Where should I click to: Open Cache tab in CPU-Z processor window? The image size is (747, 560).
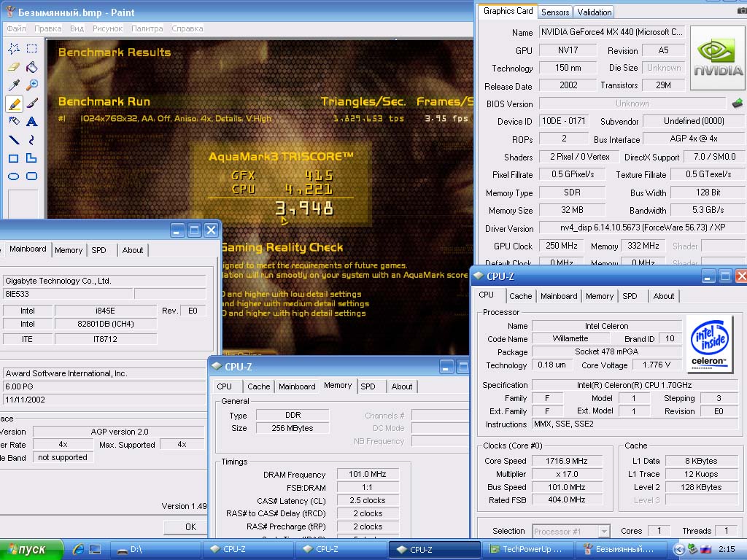click(x=520, y=296)
